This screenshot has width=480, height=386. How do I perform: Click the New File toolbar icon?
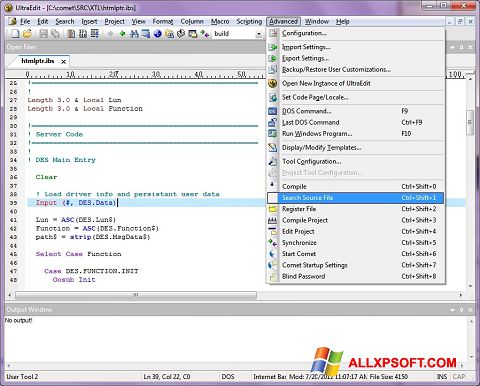pos(15,33)
